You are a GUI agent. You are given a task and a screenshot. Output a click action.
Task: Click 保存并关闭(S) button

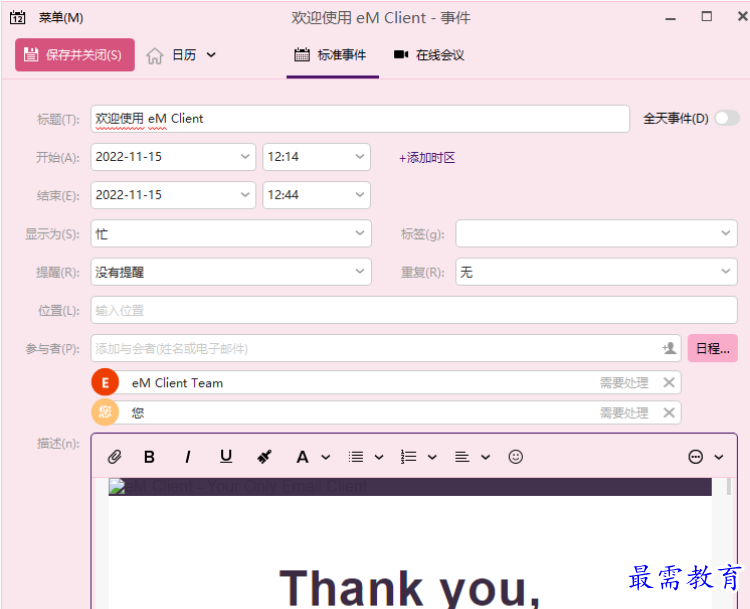point(75,55)
